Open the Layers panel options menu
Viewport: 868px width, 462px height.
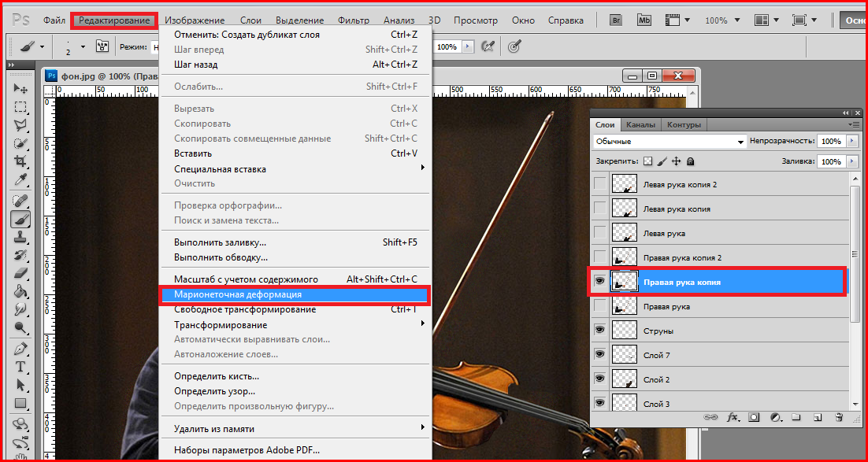855,124
